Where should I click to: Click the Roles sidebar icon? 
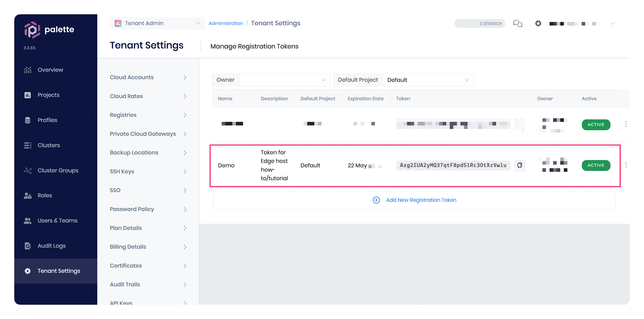tap(27, 196)
